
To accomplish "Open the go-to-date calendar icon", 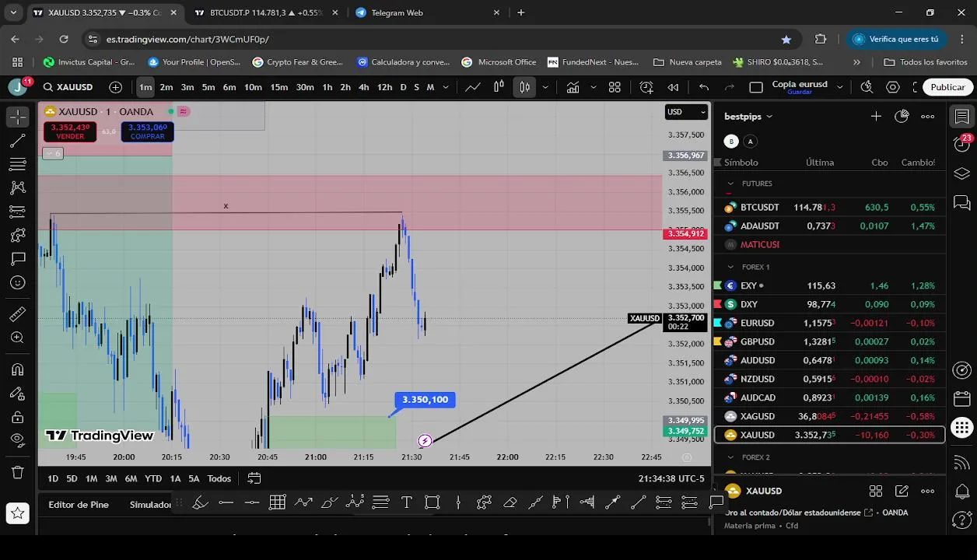I will tap(254, 478).
